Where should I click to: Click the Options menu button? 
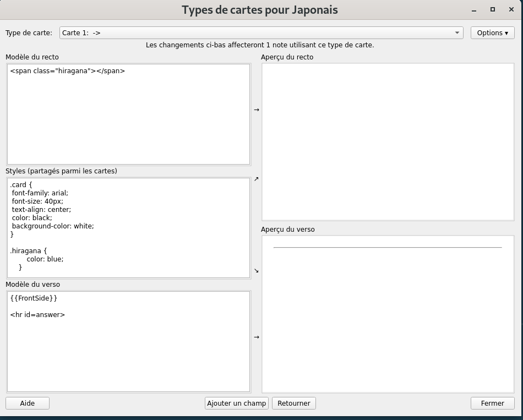(x=492, y=33)
